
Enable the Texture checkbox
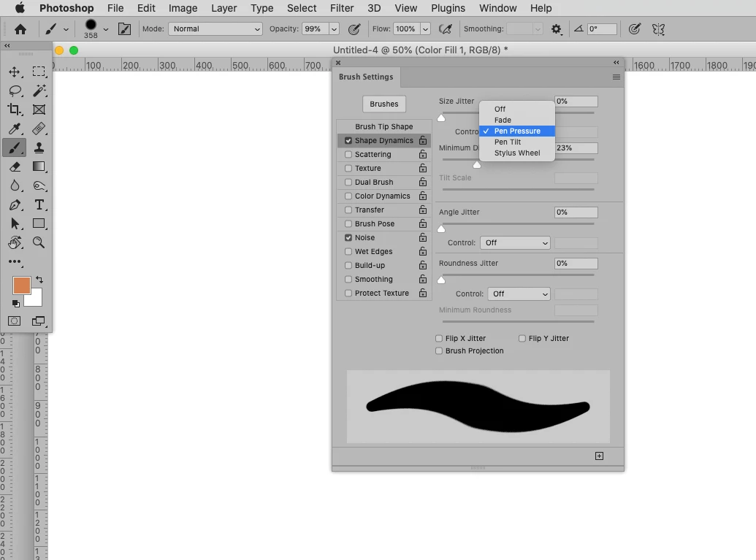[x=348, y=168]
